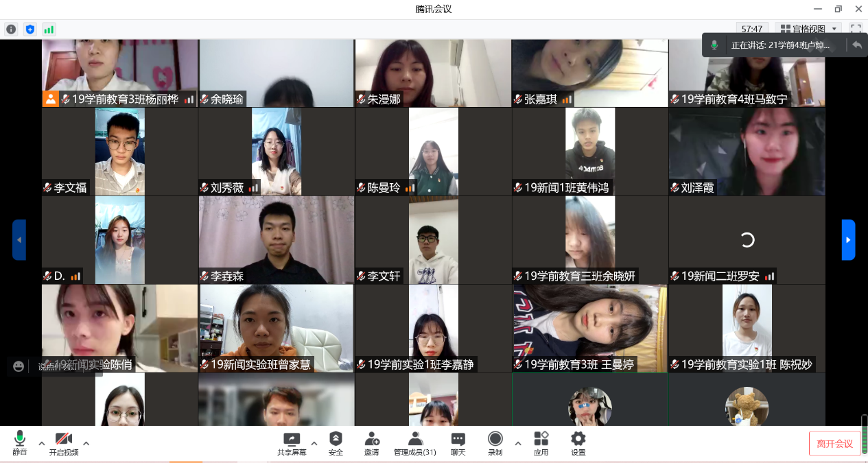This screenshot has width=868, height=463.
Task: Open 设置 settings
Action: point(578,443)
